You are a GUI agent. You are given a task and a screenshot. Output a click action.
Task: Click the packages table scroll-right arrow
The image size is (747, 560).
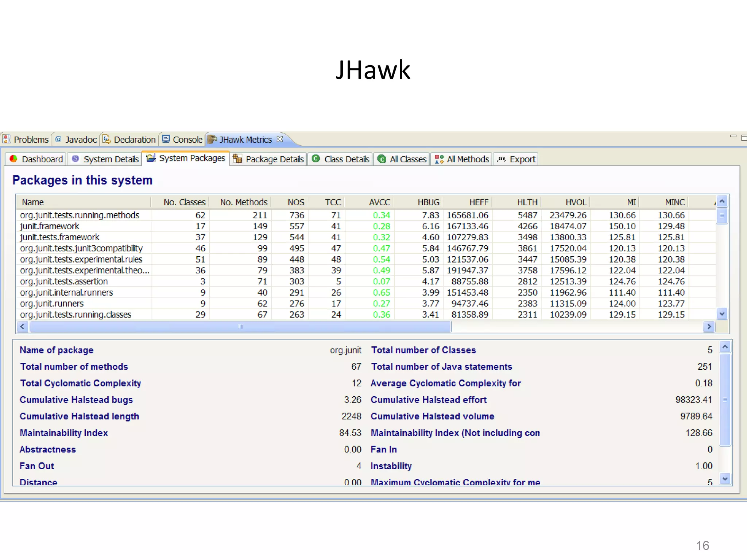point(709,326)
